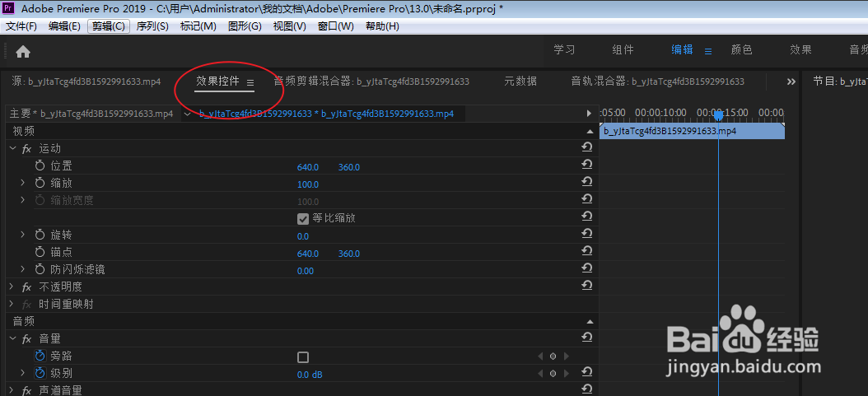
Task: Expand the 级别 property
Action: [23, 373]
